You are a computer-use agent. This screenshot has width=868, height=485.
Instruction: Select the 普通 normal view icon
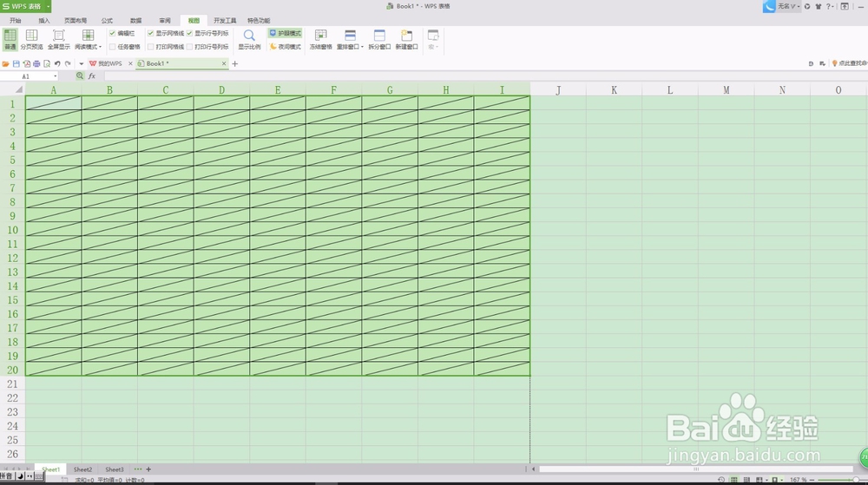(x=10, y=39)
